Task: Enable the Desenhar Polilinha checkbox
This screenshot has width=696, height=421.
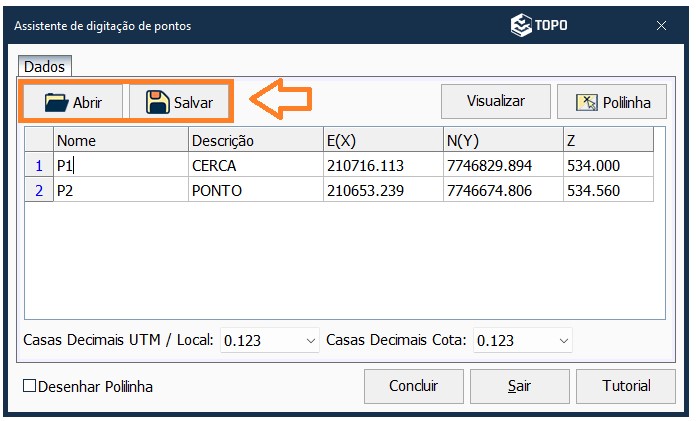Action: tap(29, 386)
